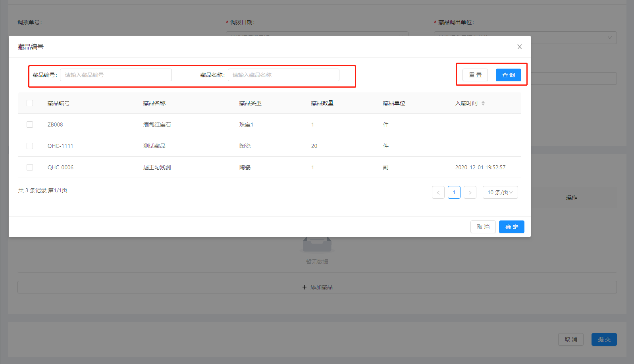
Task: Toggle the select-all checkbox in the table header
Action: coord(30,103)
